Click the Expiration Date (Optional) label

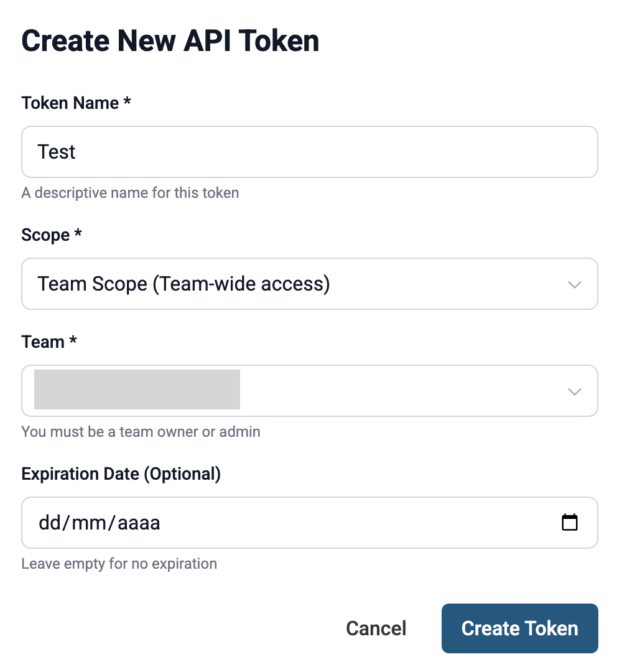[121, 474]
